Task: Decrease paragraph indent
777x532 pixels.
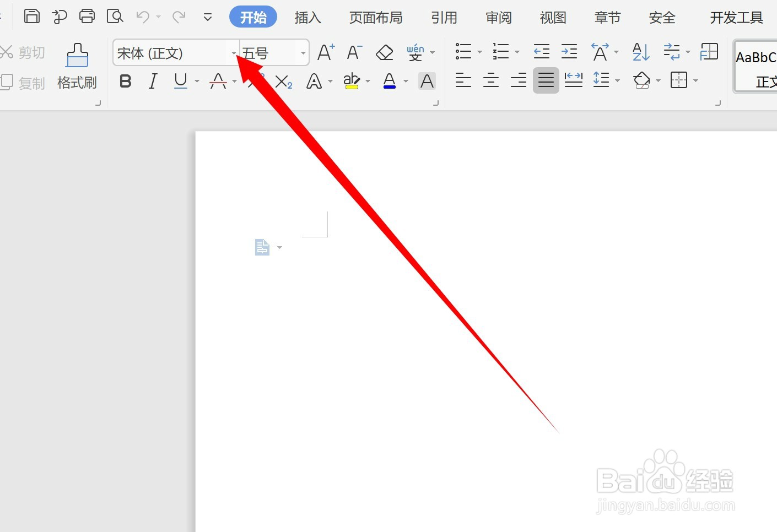Action: pos(542,52)
